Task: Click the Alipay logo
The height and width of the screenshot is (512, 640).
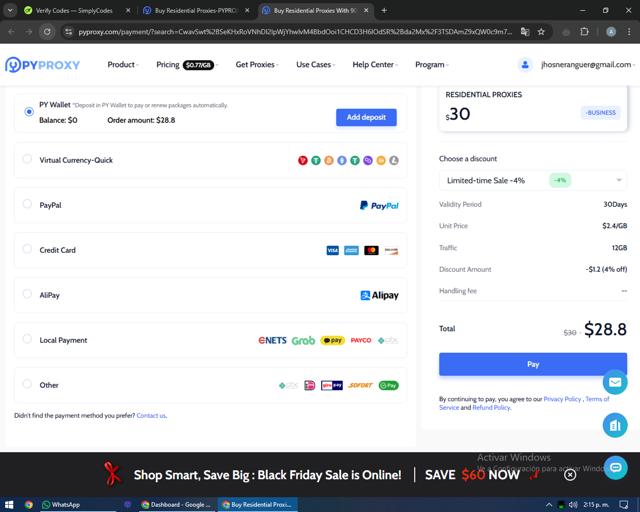Action: [379, 295]
